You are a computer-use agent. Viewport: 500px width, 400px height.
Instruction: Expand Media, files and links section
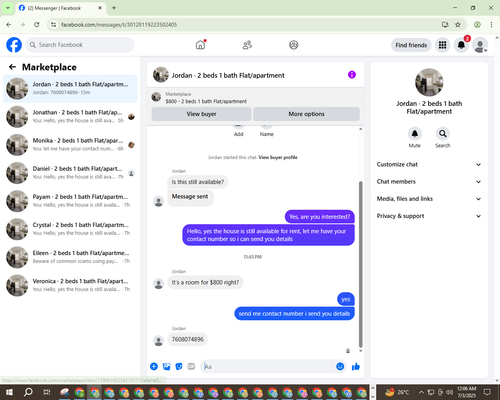tap(429, 199)
